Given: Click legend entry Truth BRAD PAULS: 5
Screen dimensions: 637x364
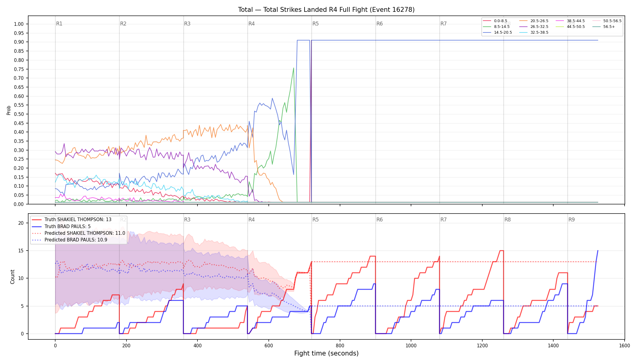Looking at the screenshot, I should point(61,226).
